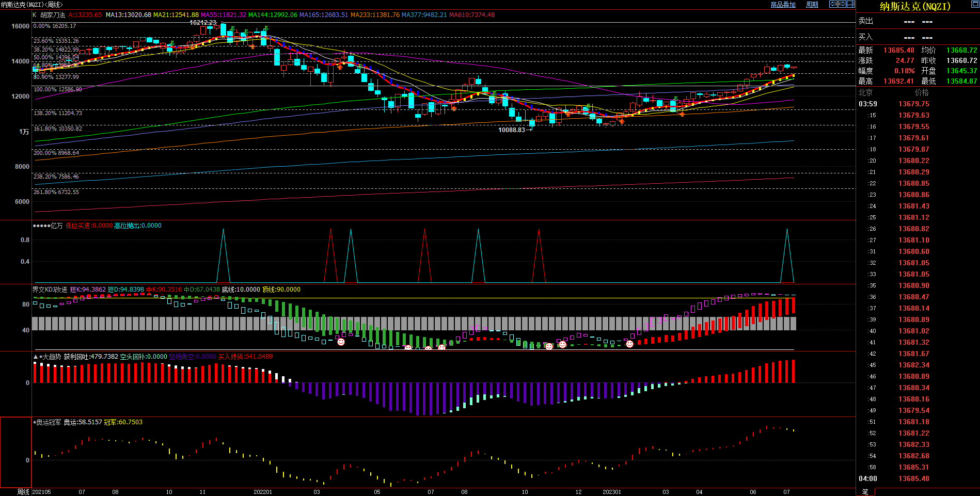980x496 pixels.
Task: Click the 周线 period label at bottom left
Action: point(23,492)
